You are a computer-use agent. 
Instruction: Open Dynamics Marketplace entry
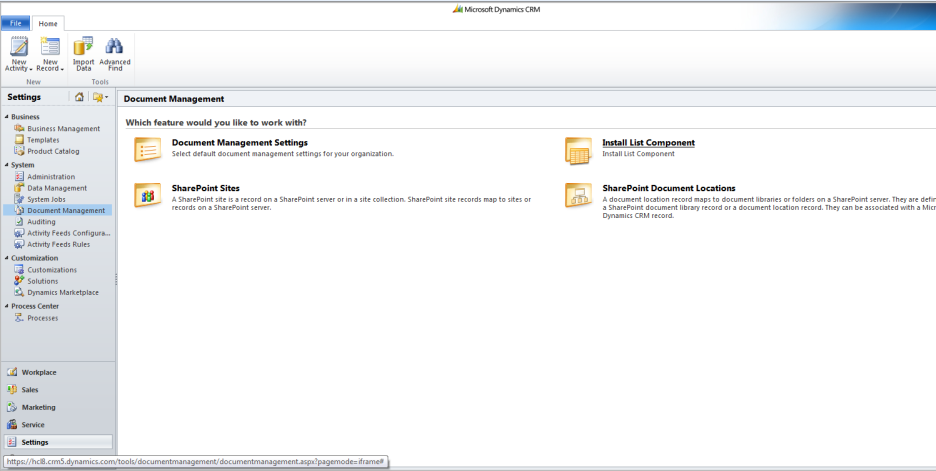point(63,293)
